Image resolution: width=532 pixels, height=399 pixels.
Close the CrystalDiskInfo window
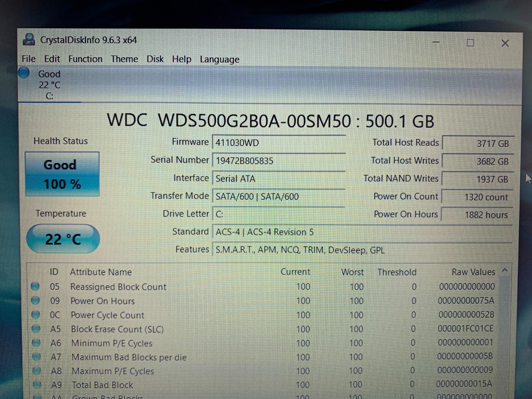[505, 43]
